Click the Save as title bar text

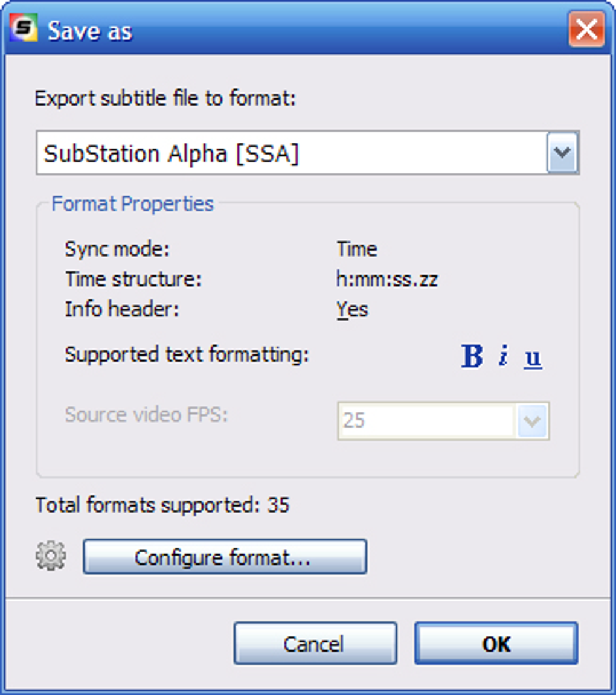[89, 31]
